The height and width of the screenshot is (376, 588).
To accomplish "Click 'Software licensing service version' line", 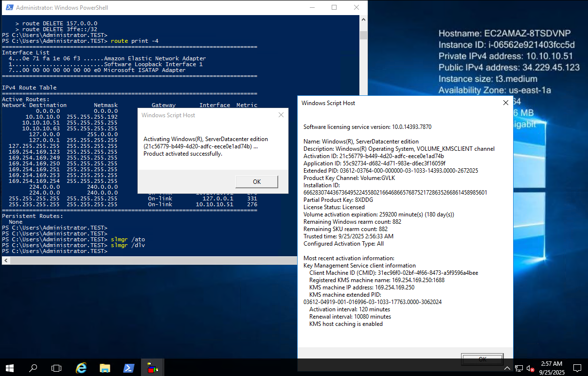I will (367, 127).
